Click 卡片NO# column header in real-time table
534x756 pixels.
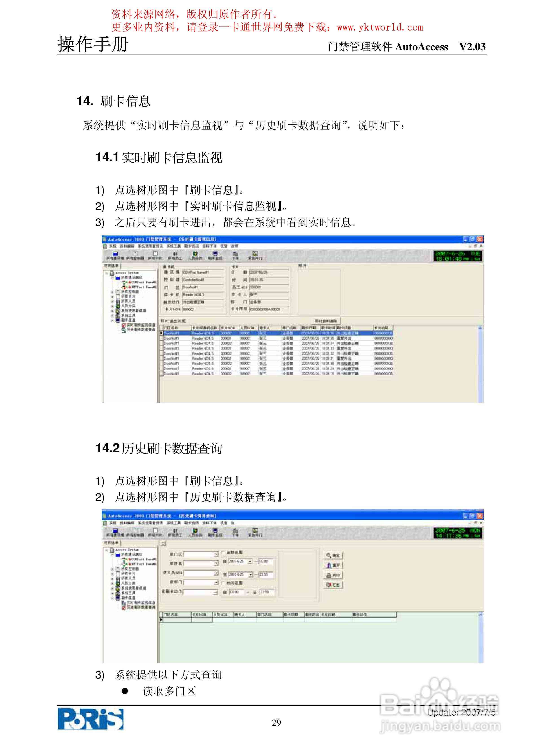coord(229,328)
